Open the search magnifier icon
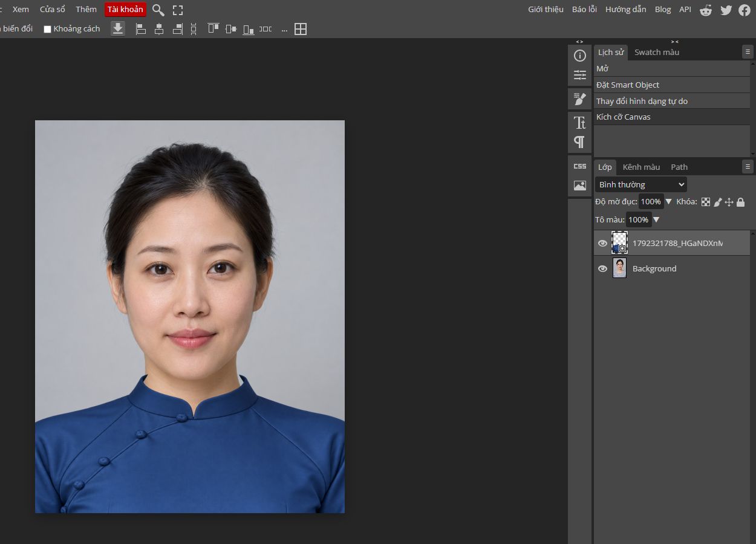 [158, 10]
